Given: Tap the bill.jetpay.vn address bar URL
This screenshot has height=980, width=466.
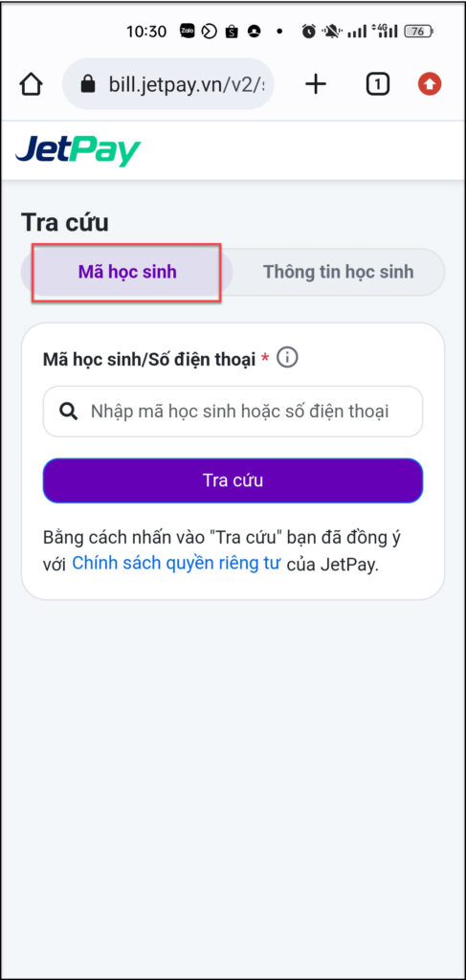Looking at the screenshot, I should [187, 84].
